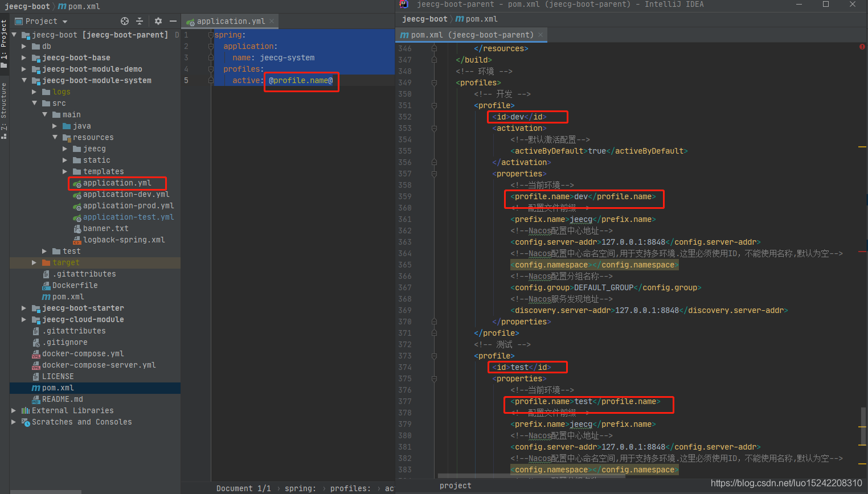
Task: Click 'spring:' breadcrumb in yml status bar
Action: 300,488
